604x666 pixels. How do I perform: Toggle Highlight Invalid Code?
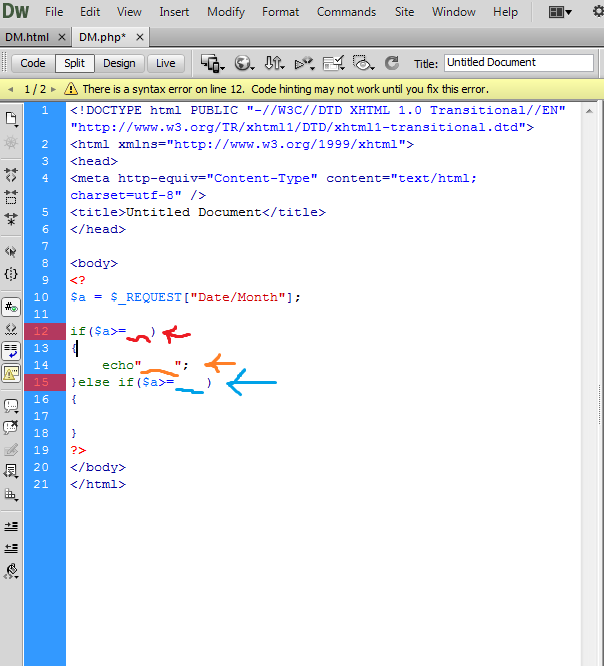coord(11,329)
